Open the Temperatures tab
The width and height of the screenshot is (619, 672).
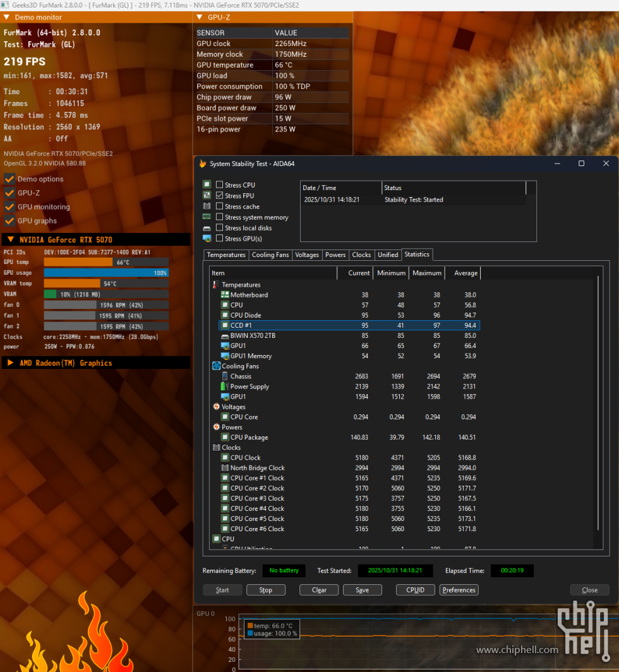tap(226, 255)
